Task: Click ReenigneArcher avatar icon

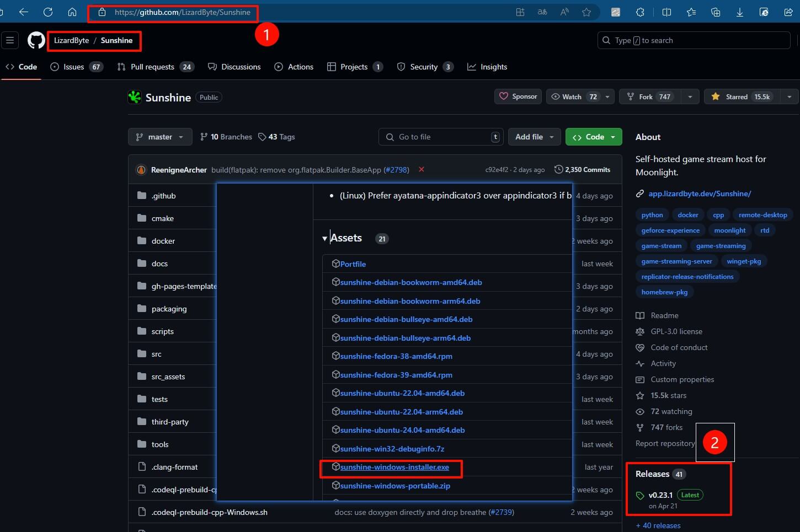Action: click(141, 170)
